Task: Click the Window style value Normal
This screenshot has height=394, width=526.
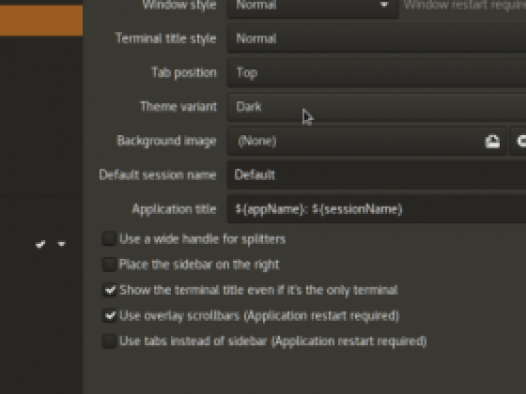Action: click(256, 5)
